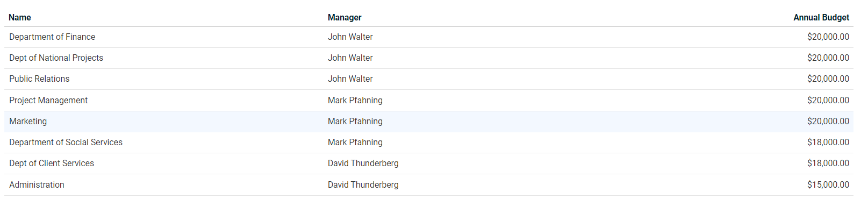Viewport: 868px width, 206px height.
Task: Click David Thunderberg in the Administration row
Action: coord(363,185)
